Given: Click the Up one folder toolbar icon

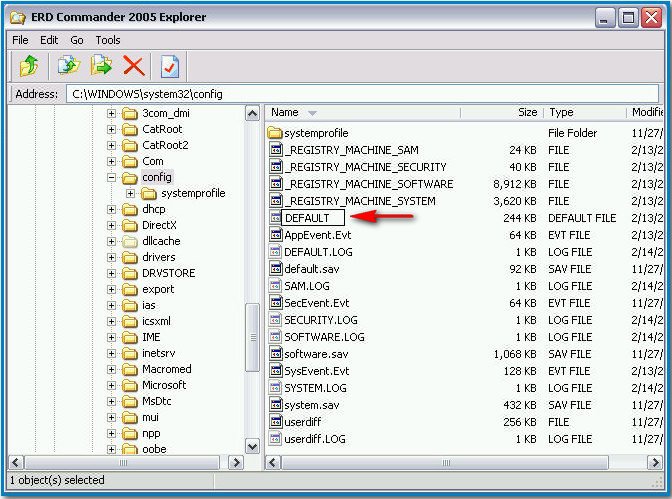Looking at the screenshot, I should 29,66.
